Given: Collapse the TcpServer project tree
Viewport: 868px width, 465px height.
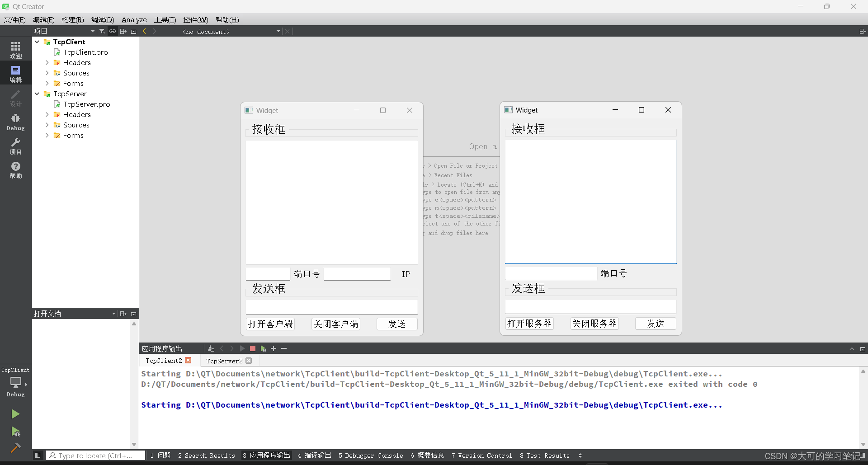Looking at the screenshot, I should tap(37, 94).
